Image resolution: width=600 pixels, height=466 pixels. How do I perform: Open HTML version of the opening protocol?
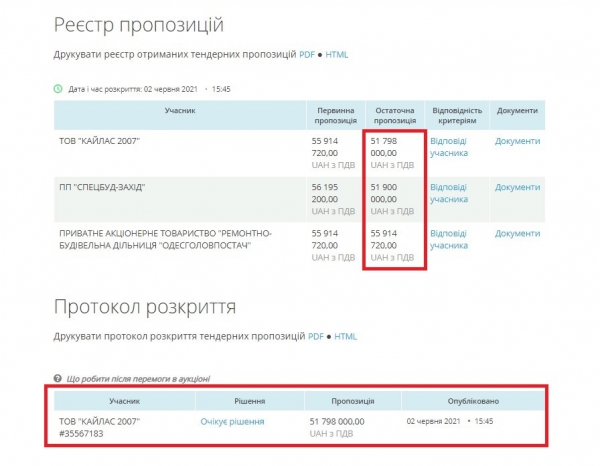tap(345, 336)
